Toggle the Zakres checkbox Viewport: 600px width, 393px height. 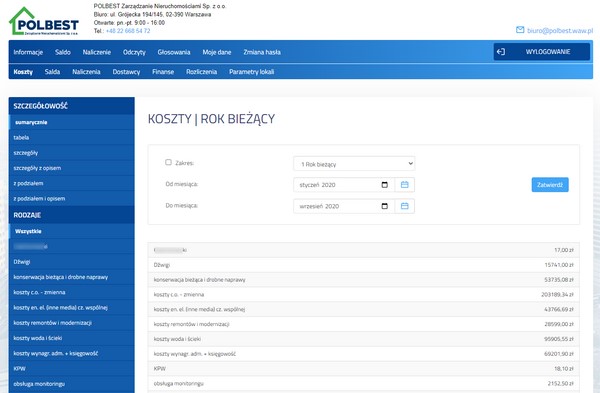168,162
